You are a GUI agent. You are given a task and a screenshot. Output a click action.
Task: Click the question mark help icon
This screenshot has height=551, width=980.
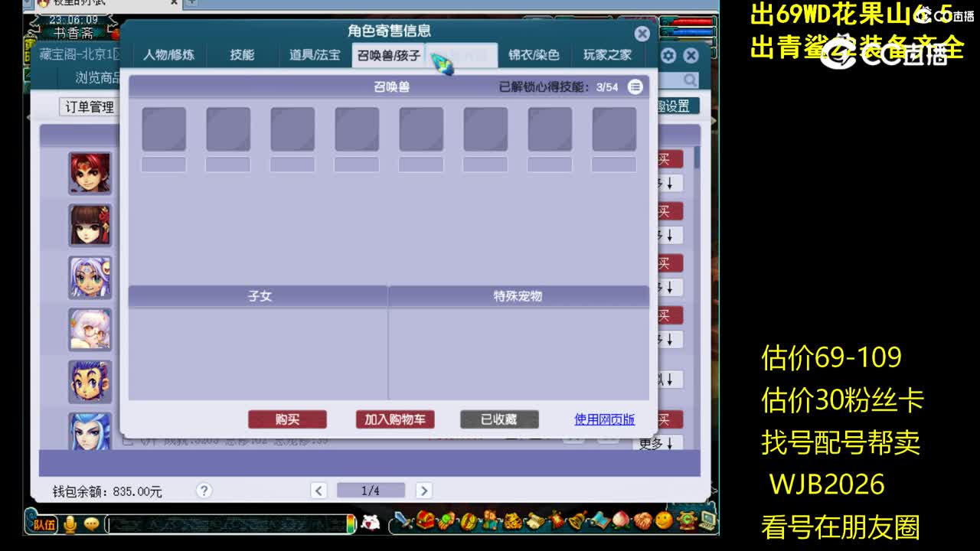point(204,491)
